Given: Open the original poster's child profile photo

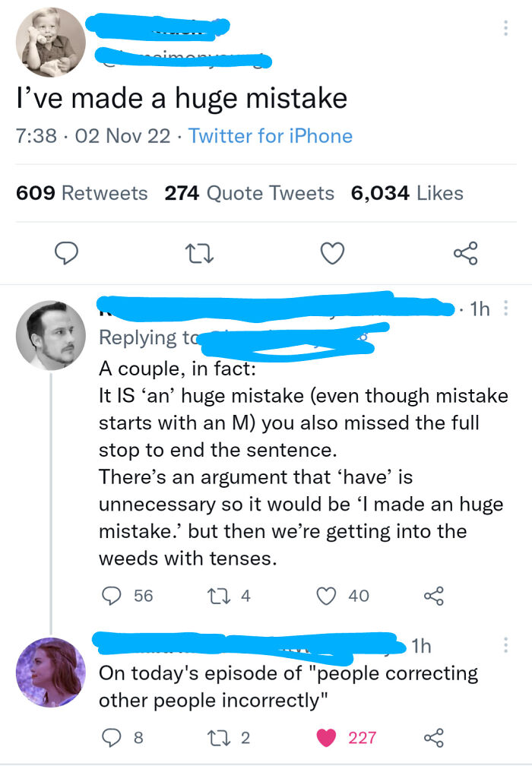Looking at the screenshot, I should (x=51, y=43).
